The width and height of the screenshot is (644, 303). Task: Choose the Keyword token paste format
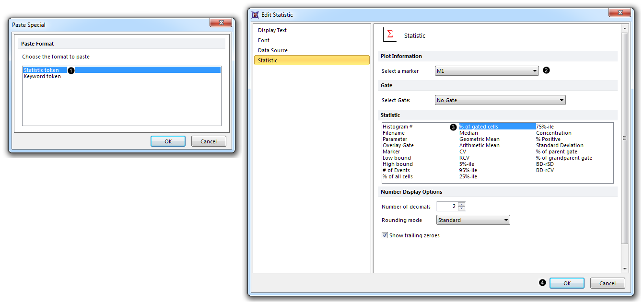tap(43, 76)
